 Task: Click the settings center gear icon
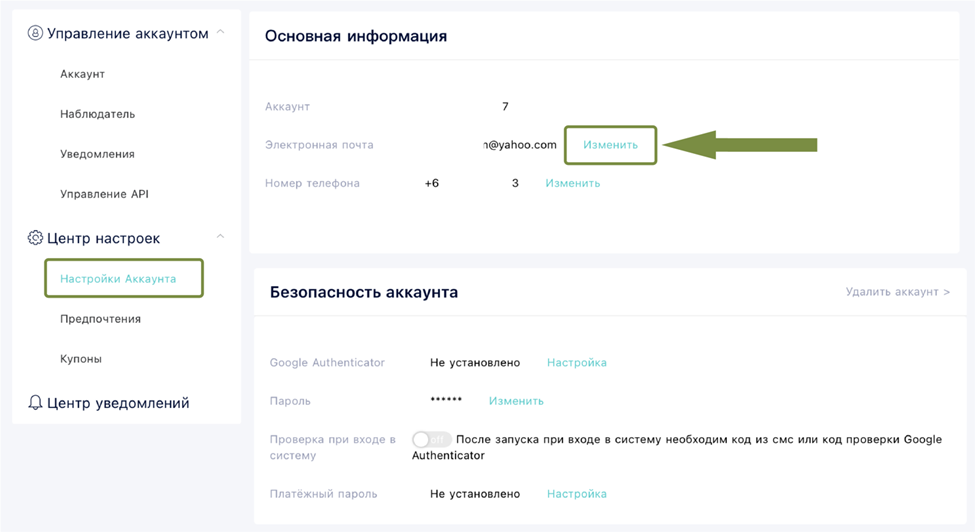[36, 238]
